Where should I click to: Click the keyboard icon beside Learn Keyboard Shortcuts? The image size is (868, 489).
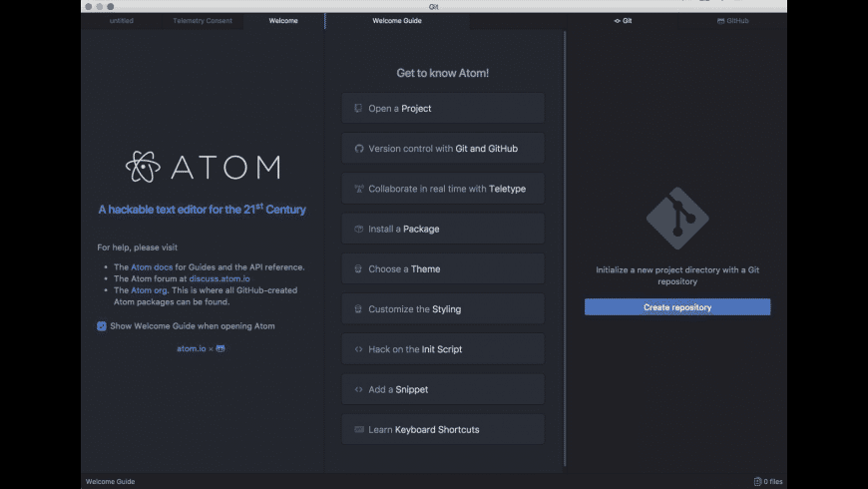pos(359,430)
